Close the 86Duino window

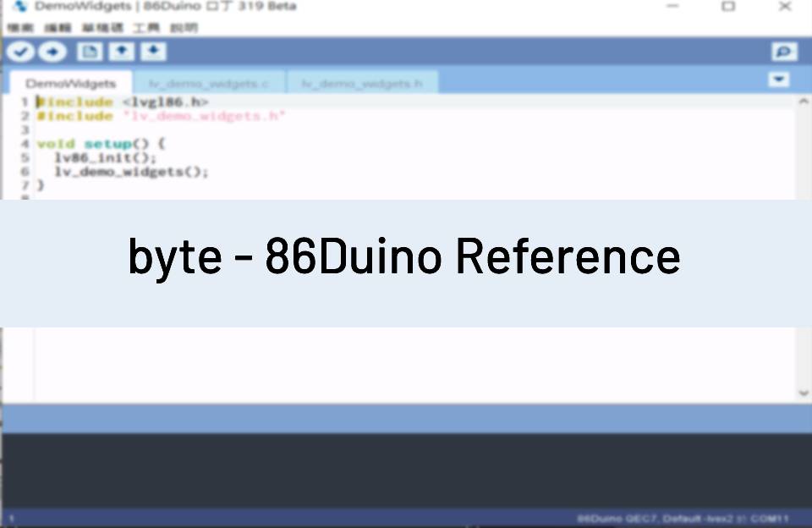click(x=785, y=6)
